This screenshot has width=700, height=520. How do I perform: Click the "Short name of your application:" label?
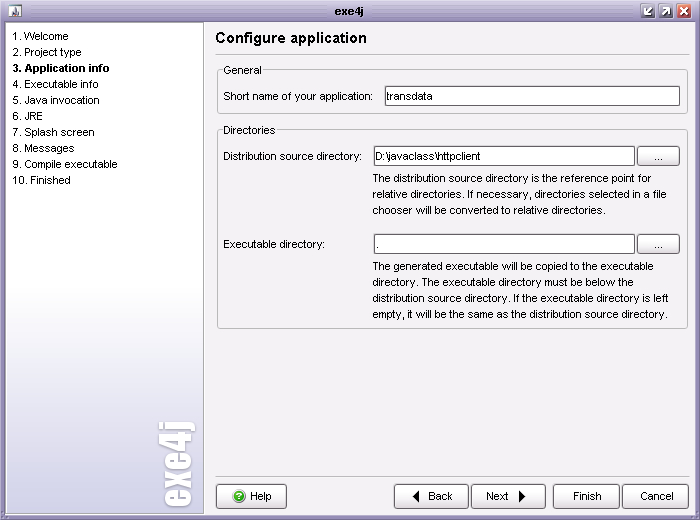pyautogui.click(x=298, y=96)
